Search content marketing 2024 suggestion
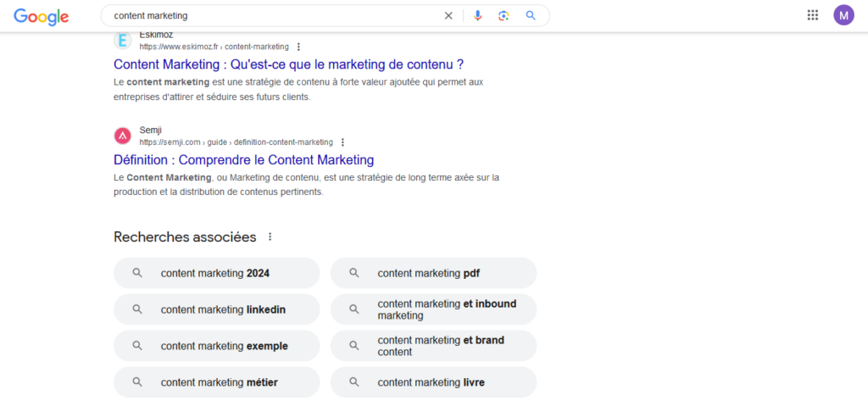This screenshot has width=868, height=412. (x=216, y=273)
